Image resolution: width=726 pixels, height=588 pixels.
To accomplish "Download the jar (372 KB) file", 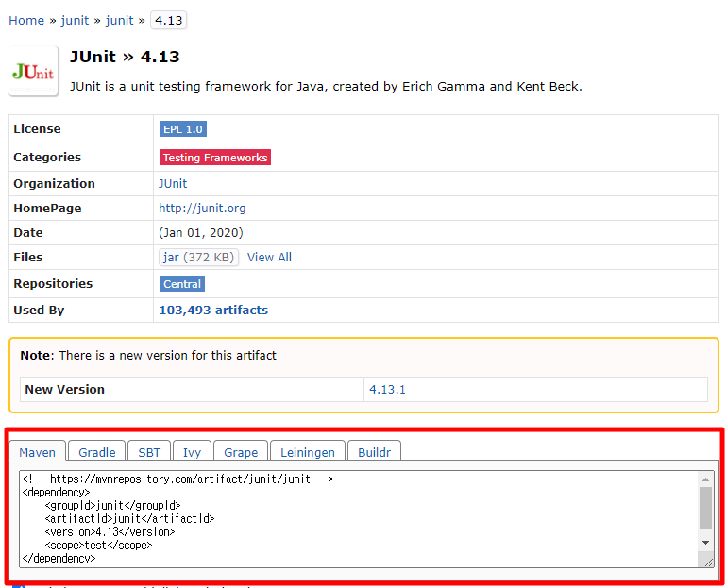I will [x=198, y=258].
